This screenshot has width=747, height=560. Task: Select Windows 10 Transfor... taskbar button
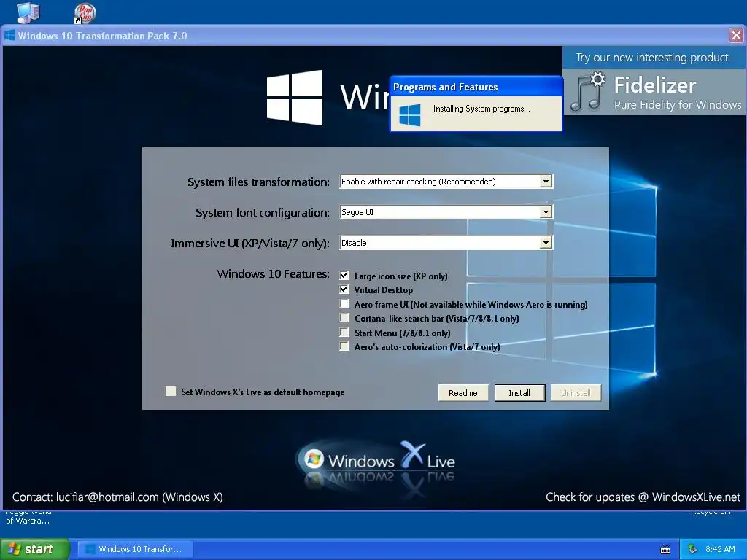point(135,549)
